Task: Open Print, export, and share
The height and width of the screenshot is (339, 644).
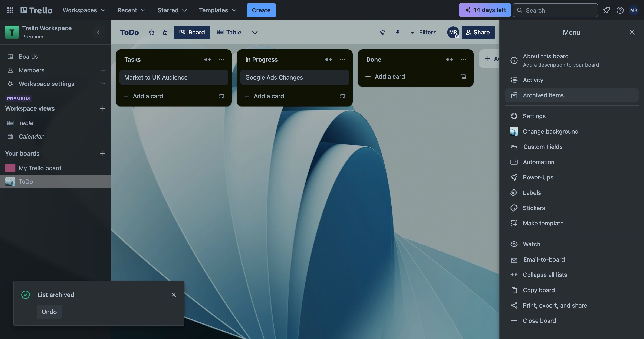Action: coord(572,306)
